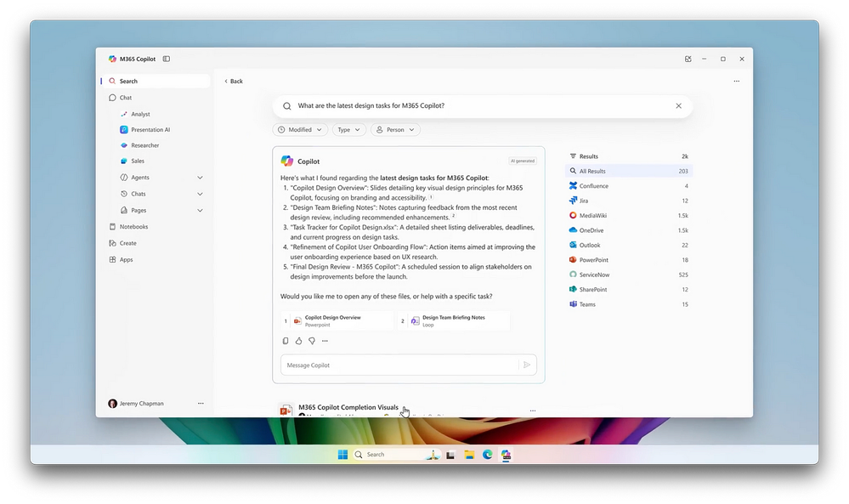This screenshot has width=849, height=504.
Task: Give thumbs up to Copilot response
Action: tap(298, 341)
